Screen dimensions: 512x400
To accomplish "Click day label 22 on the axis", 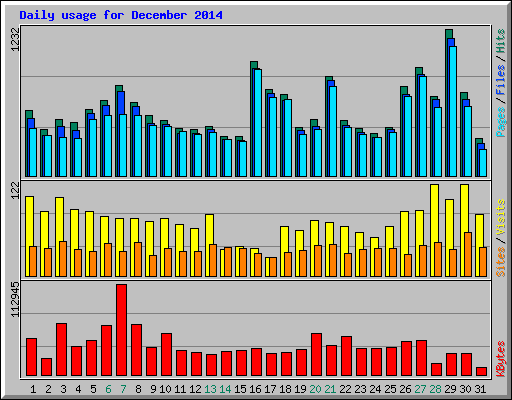I will click(345, 389).
